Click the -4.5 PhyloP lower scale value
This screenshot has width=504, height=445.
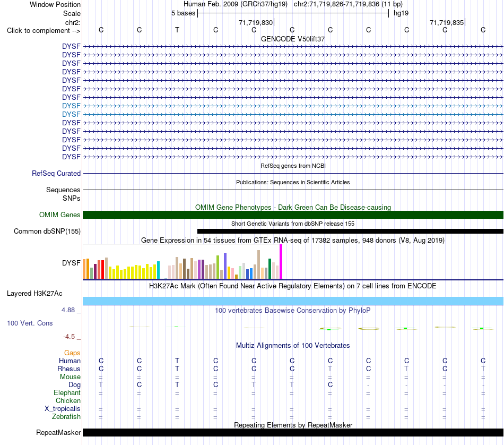(69, 337)
